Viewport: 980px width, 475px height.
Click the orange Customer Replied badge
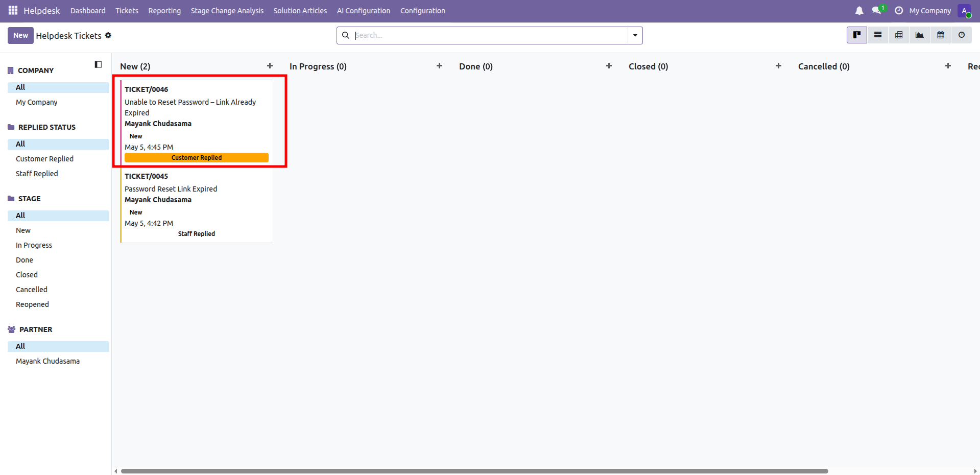[x=197, y=158]
